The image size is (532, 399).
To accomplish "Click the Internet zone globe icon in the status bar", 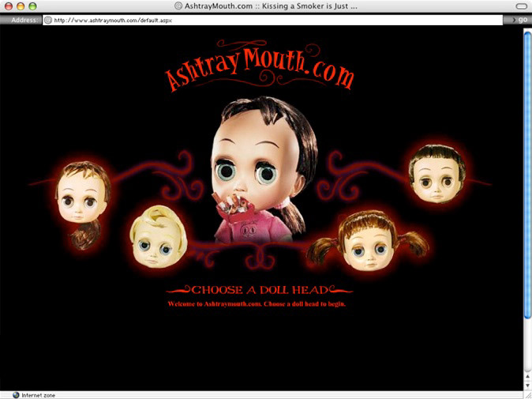I will pos(16,395).
